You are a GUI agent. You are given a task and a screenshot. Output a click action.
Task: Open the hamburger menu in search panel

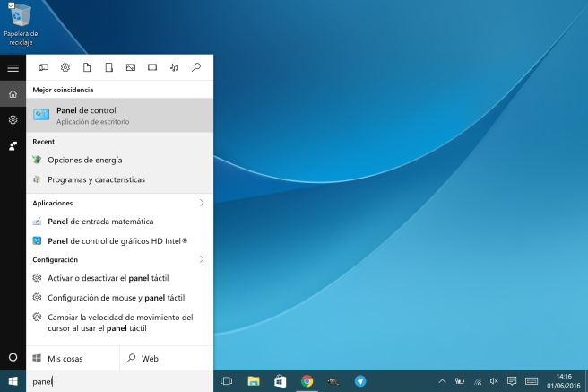(x=13, y=68)
